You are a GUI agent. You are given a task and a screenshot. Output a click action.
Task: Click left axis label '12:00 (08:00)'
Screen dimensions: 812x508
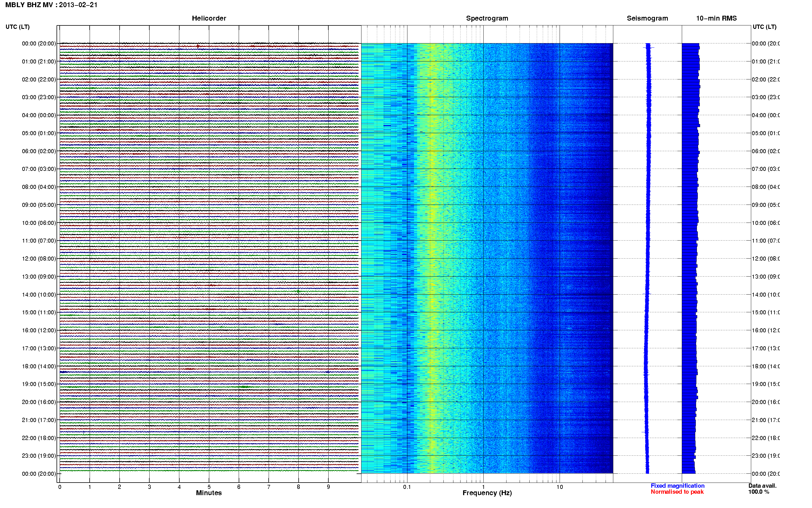click(39, 258)
